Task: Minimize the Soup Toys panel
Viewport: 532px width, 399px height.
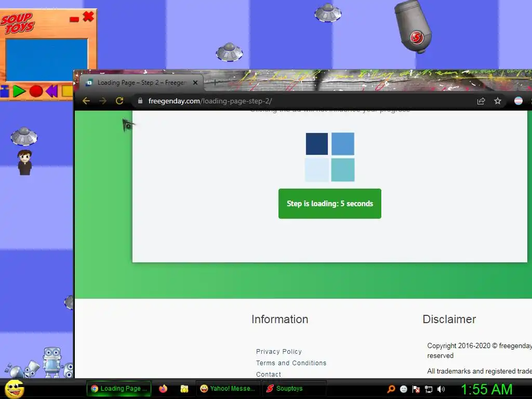Action: (x=74, y=19)
